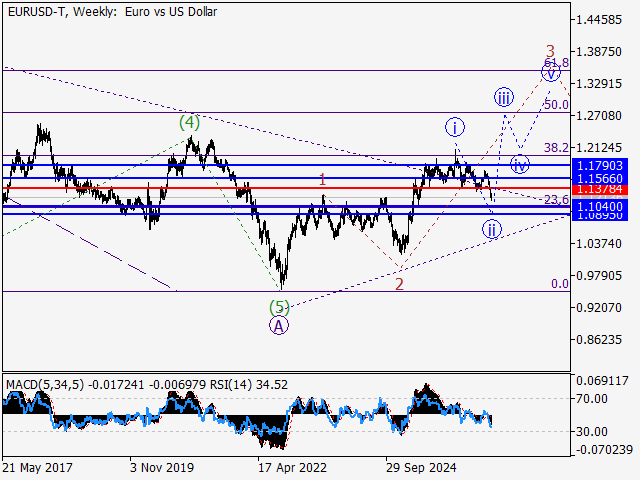The height and width of the screenshot is (480, 640).
Task: Click the 0.069117 indicator scale value
Action: pyautogui.click(x=602, y=381)
